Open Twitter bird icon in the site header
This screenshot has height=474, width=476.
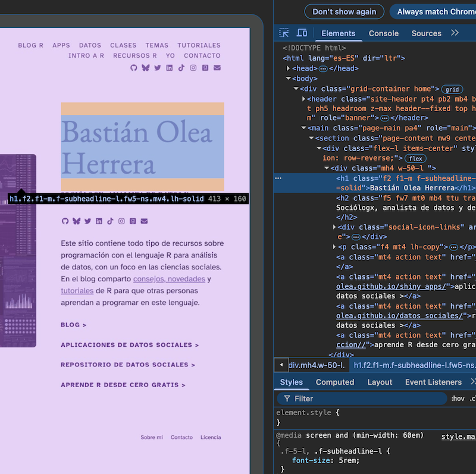157,68
